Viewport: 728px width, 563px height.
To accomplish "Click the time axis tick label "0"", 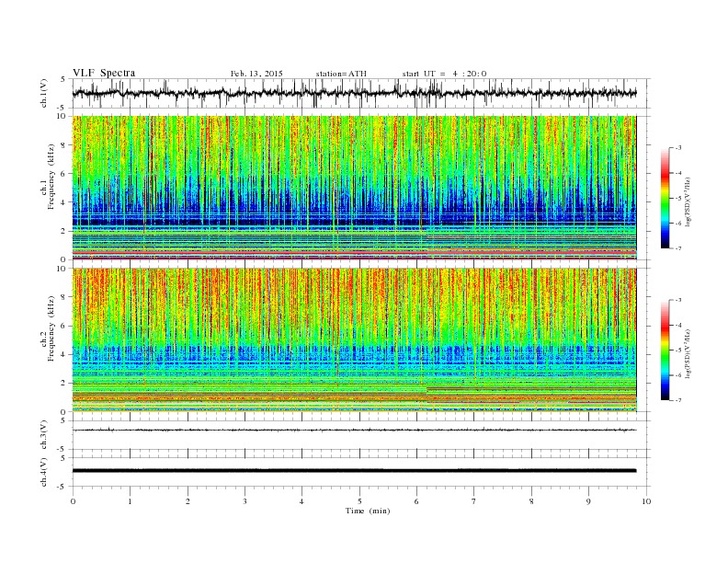I will pos(73,501).
